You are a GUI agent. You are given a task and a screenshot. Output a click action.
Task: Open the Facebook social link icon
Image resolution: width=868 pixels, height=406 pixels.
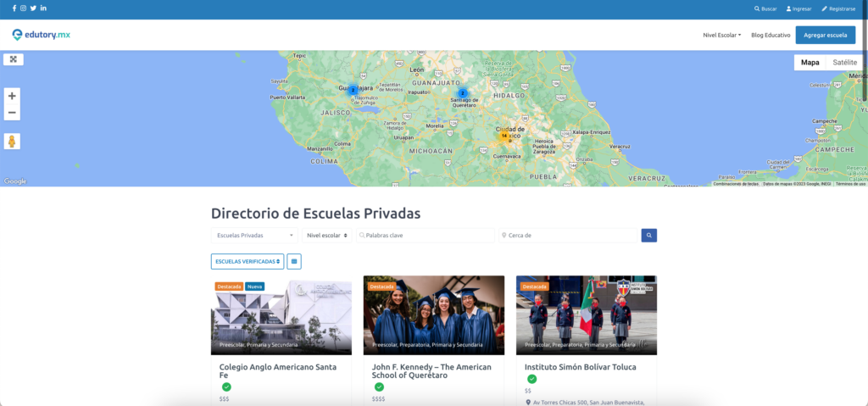point(14,8)
